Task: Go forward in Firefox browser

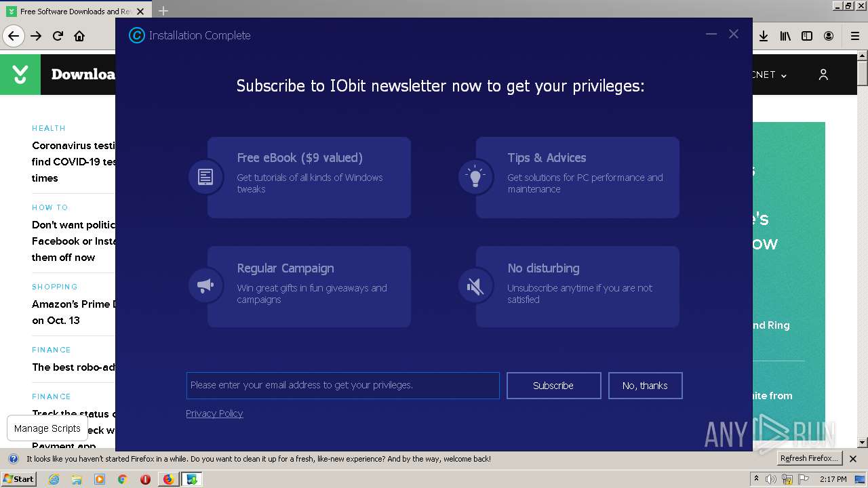Action: (x=36, y=36)
